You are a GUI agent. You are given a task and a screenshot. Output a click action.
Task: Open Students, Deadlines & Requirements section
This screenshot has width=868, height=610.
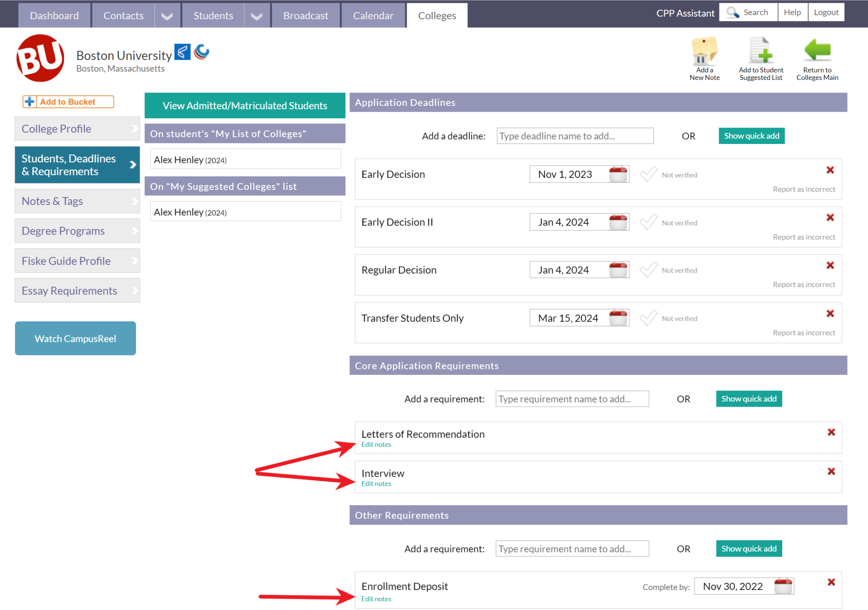click(x=77, y=165)
